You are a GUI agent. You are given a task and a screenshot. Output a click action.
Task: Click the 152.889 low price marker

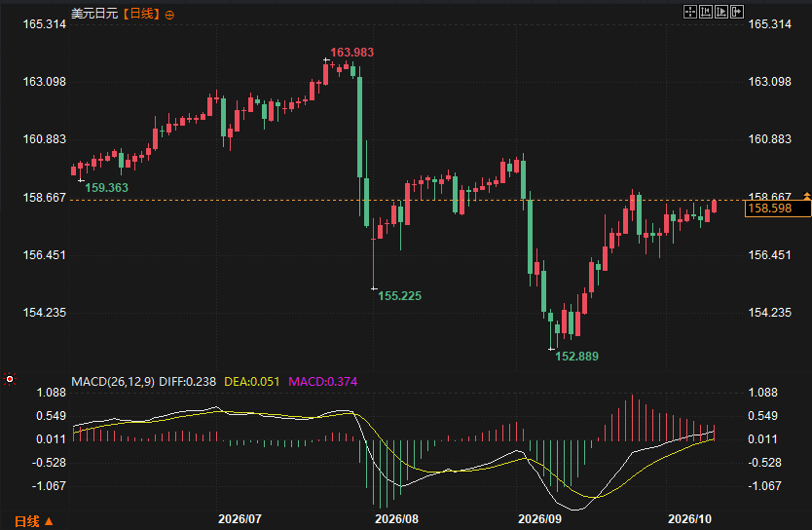[x=576, y=357]
